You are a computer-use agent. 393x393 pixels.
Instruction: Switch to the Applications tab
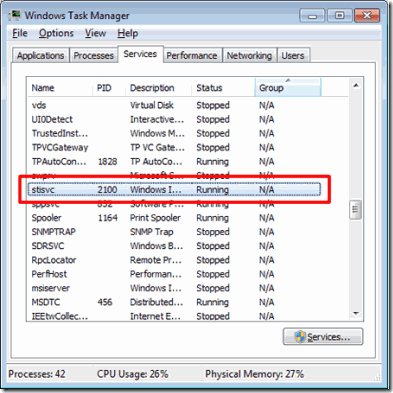tap(41, 55)
